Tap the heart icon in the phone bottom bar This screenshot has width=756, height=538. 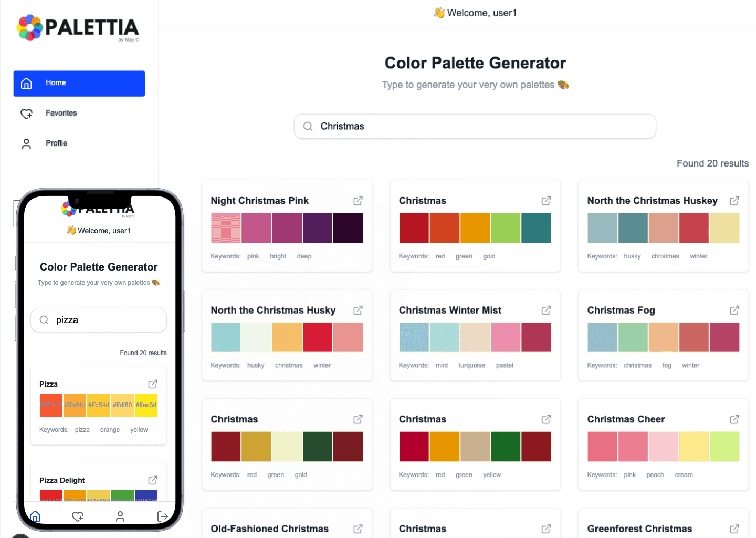coord(78,516)
